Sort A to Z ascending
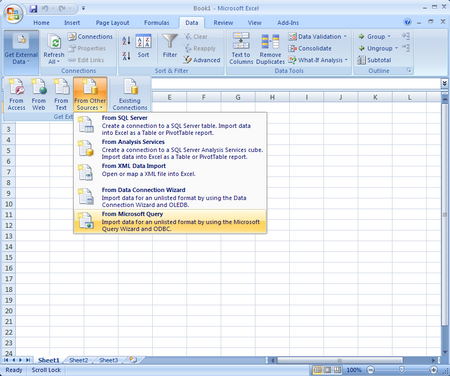 (126, 41)
